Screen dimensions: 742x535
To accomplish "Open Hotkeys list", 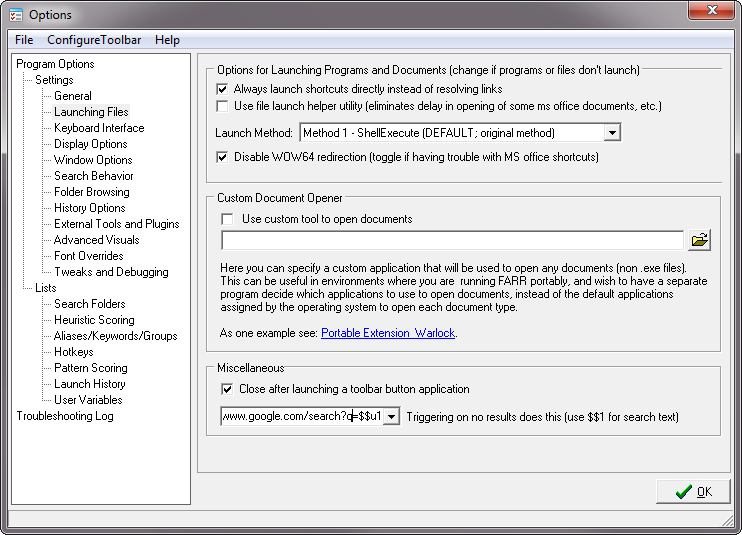I will pyautogui.click(x=73, y=352).
